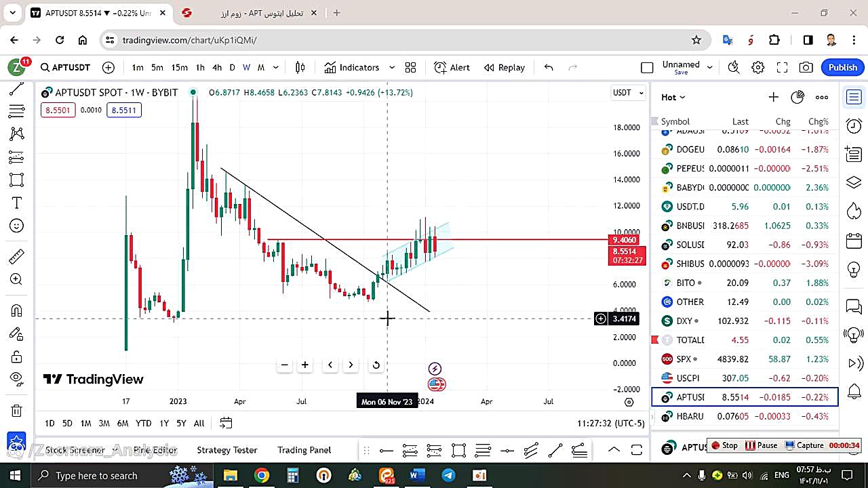Expand Unnamed layout dropdown arrow
This screenshot has width=868, height=488.
pyautogui.click(x=709, y=67)
